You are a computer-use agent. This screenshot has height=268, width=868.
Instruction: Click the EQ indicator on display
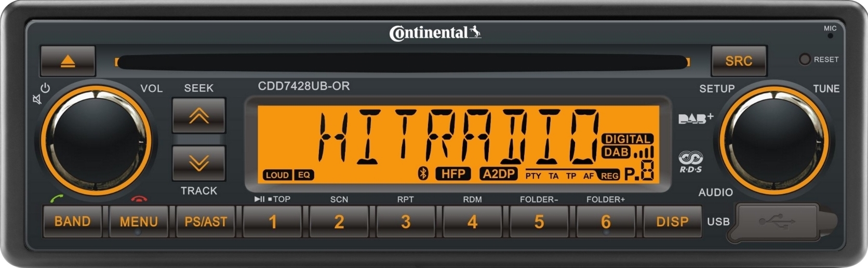pos(304,175)
